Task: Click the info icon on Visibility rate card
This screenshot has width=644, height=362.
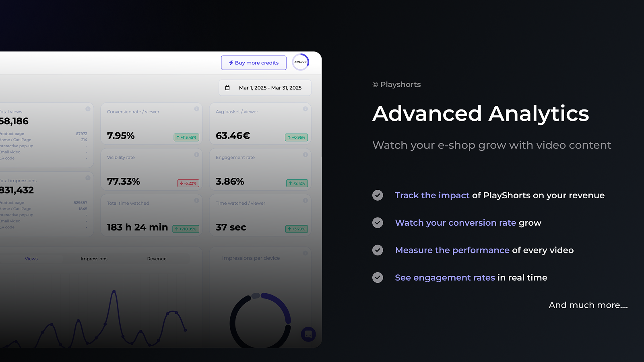Action: [196, 155]
